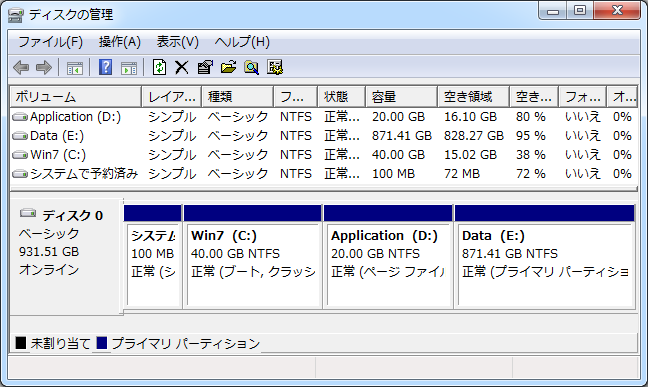The height and width of the screenshot is (387, 648).
Task: Click the 未割り当て black legend swatch
Action: tap(21, 343)
